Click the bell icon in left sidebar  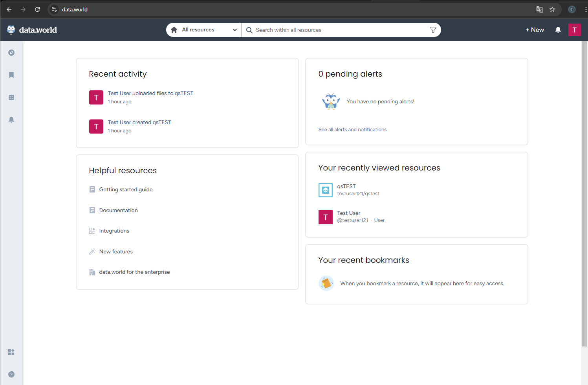pyautogui.click(x=11, y=120)
